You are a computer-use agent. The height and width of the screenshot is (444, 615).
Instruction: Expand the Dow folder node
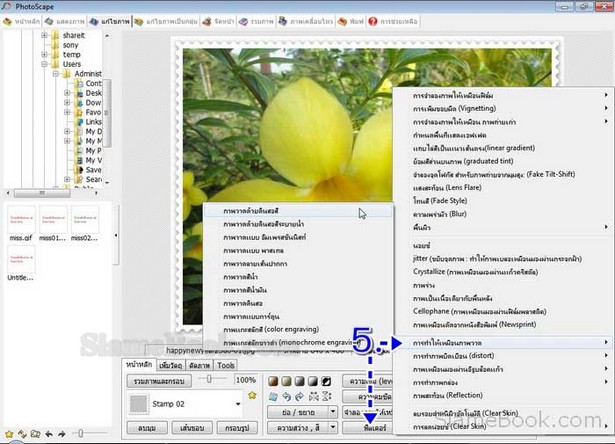pos(67,103)
